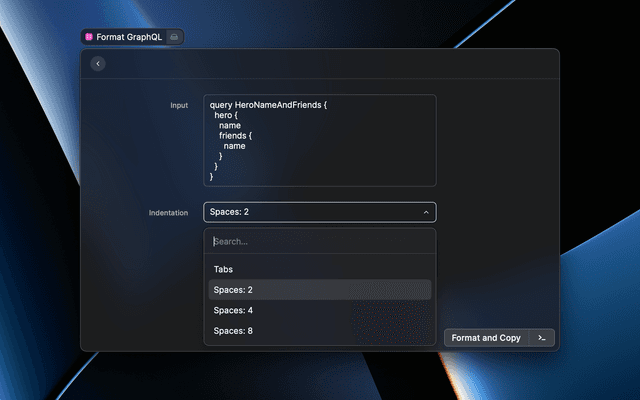
Task: Open the actions panel terminal icon
Action: point(541,338)
